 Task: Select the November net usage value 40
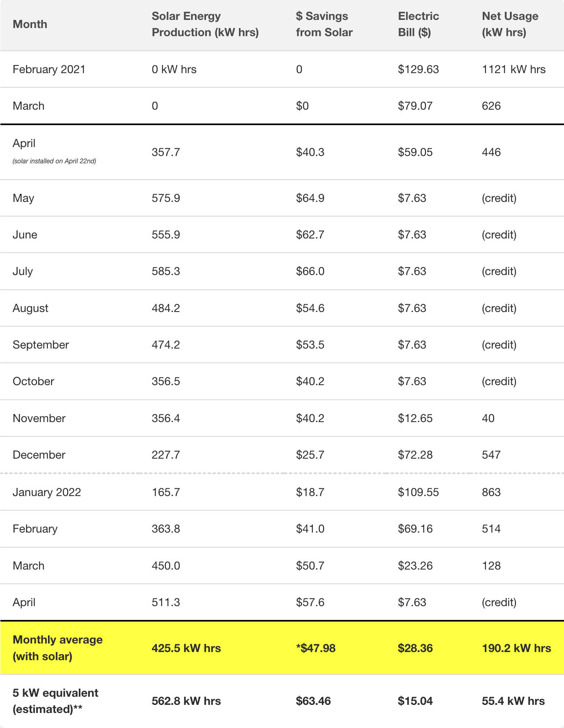tap(488, 418)
